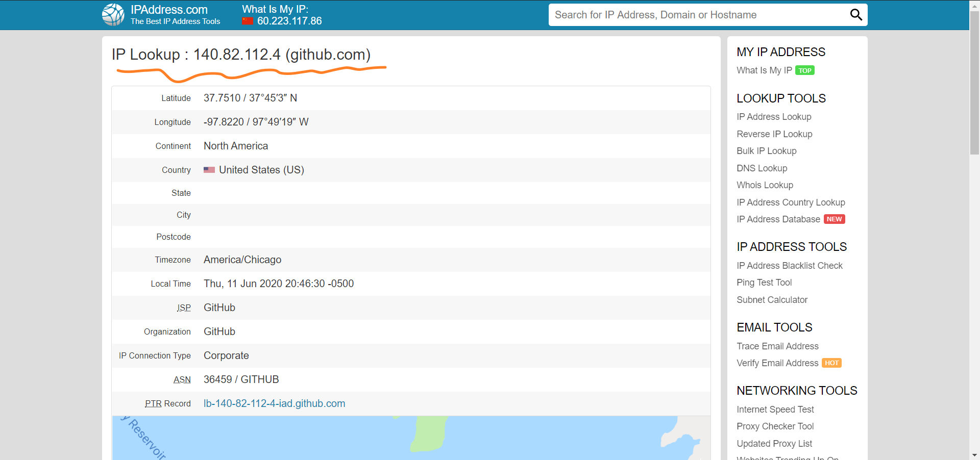The height and width of the screenshot is (460, 980).
Task: Open Trace Email Address
Action: pos(777,346)
